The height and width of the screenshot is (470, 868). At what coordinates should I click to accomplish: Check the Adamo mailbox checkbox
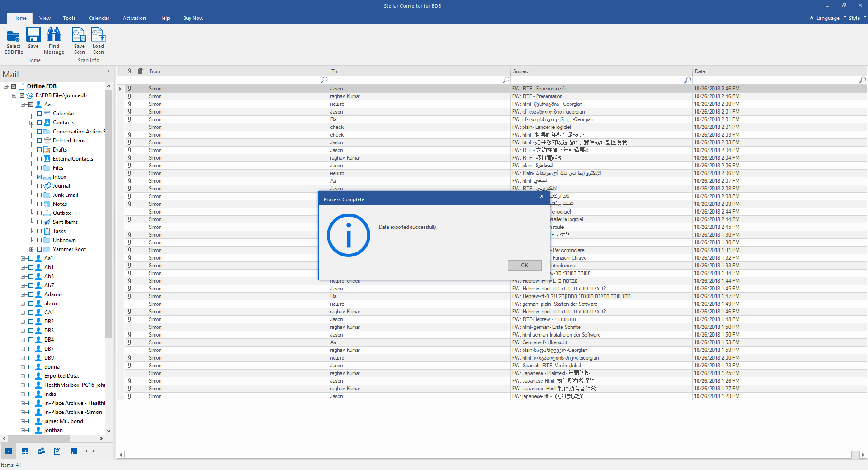coord(31,294)
